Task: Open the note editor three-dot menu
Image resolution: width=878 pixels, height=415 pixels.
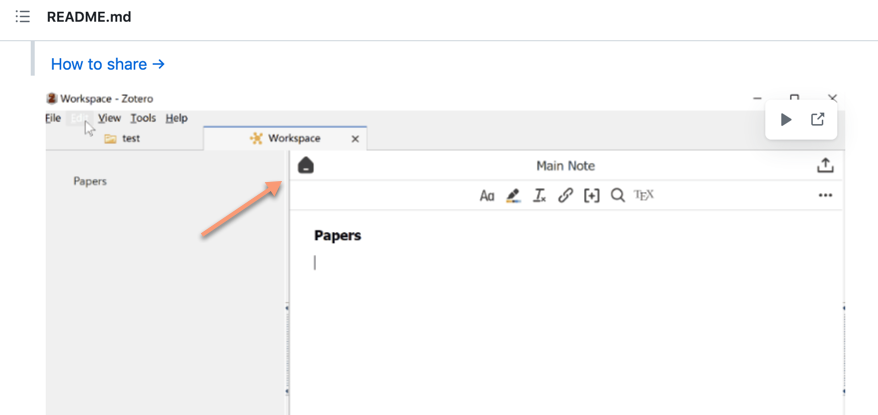Action: pyautogui.click(x=825, y=195)
